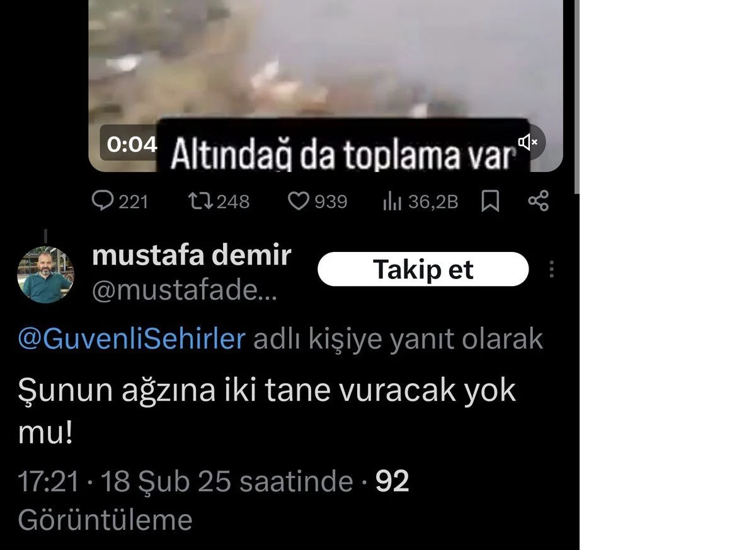The width and height of the screenshot is (756, 550).
Task: Open replies via the comment bubble icon
Action: pyautogui.click(x=102, y=201)
